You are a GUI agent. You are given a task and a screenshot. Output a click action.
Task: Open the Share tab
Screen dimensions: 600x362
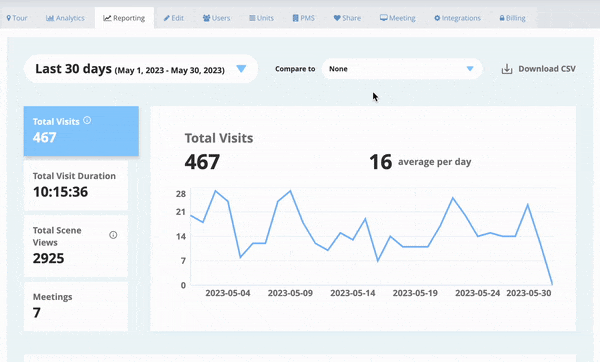[x=347, y=18]
